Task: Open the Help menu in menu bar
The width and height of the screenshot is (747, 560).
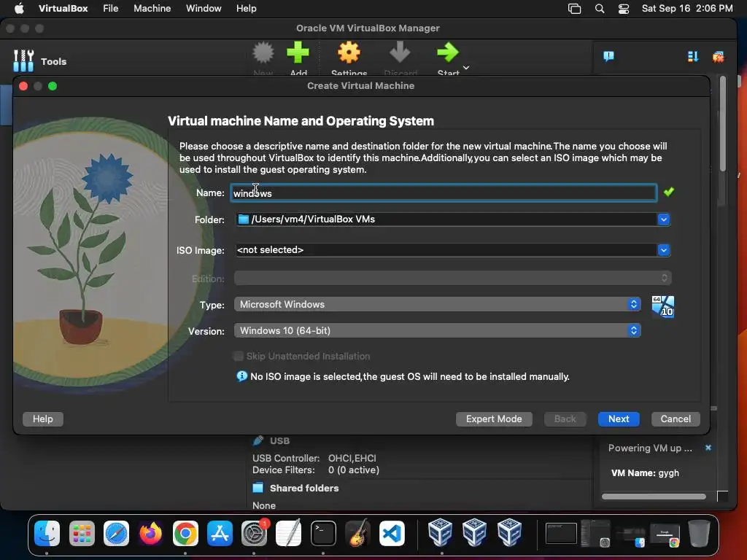Action: point(247,9)
